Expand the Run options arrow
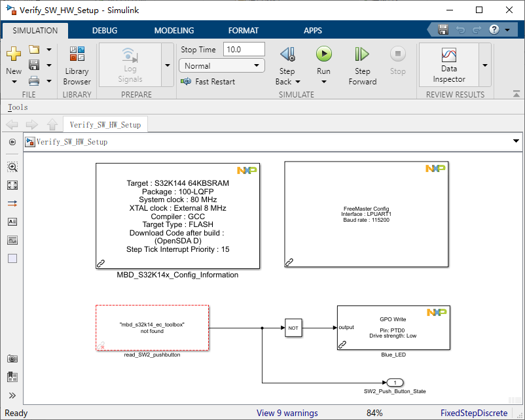The height and width of the screenshot is (420, 525). (324, 82)
